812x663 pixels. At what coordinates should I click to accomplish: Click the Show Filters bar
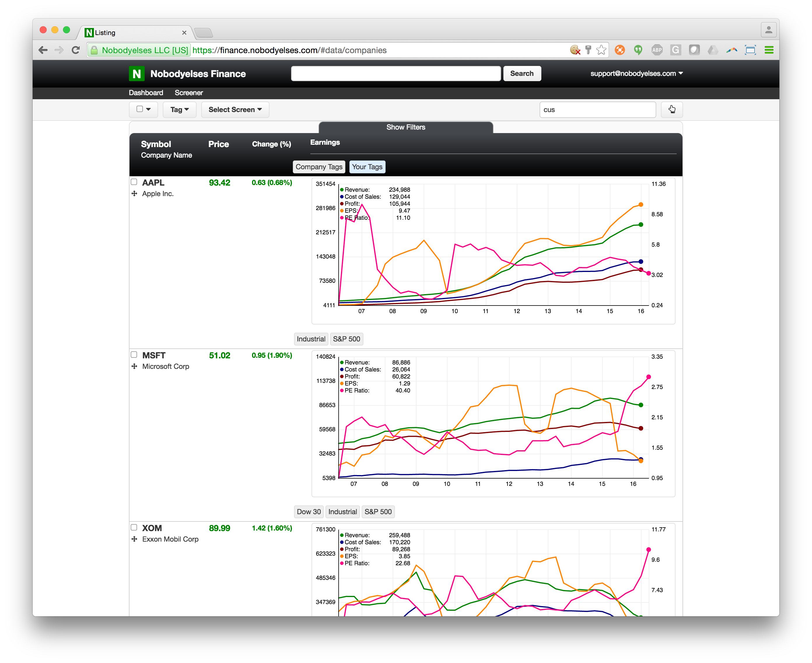click(405, 127)
